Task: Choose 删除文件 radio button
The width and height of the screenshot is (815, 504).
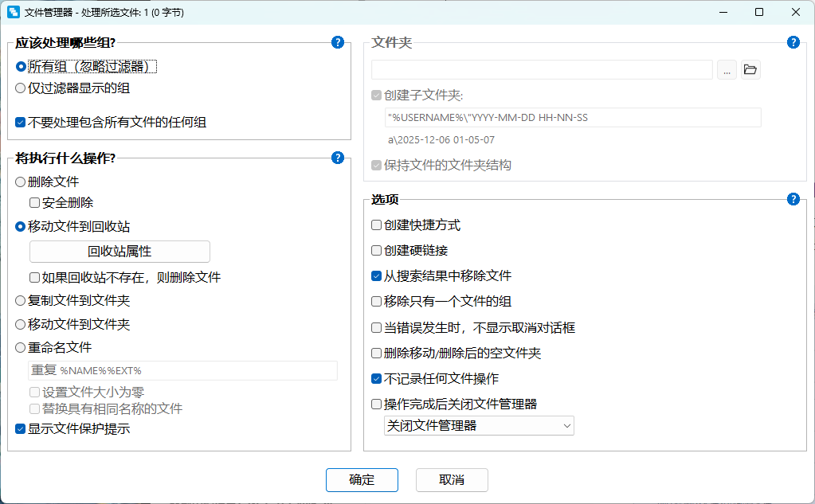Action: 21,182
